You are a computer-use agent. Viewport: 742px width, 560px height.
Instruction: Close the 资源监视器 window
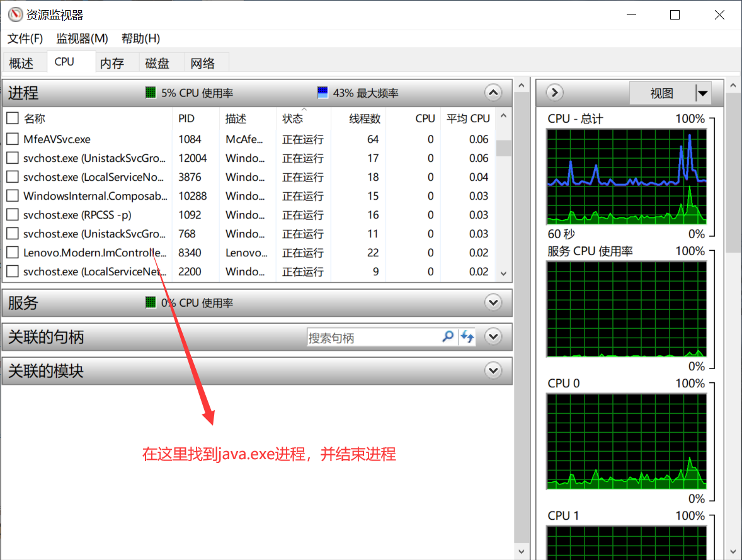[x=719, y=14]
